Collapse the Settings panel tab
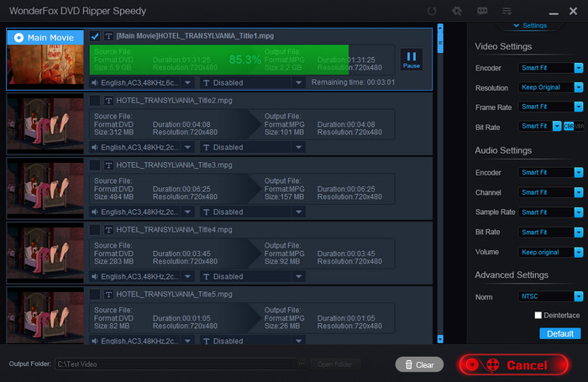588x382 pixels. 530,25
